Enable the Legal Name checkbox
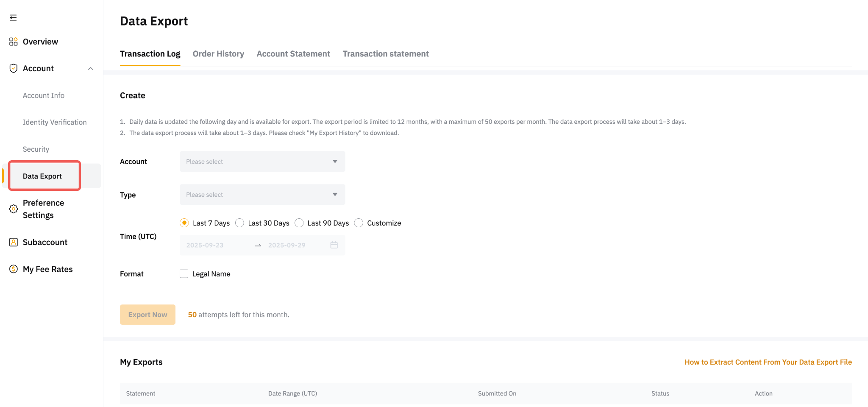Viewport: 868px width, 407px height. click(x=184, y=274)
